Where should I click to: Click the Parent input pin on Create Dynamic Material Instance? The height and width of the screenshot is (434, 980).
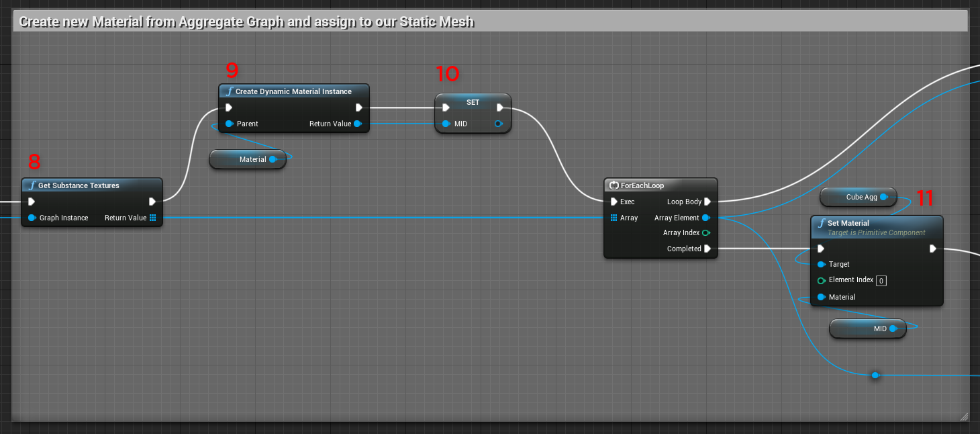tap(230, 124)
